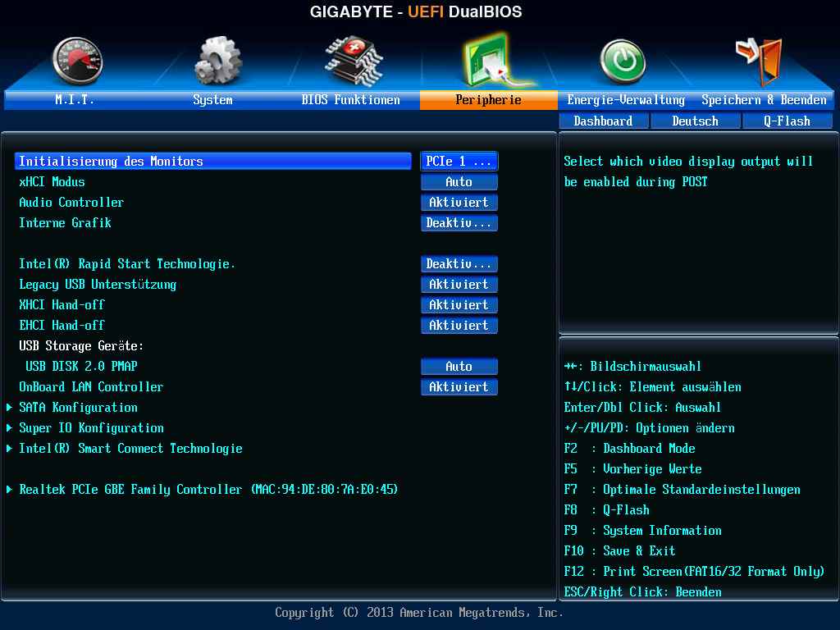Image resolution: width=840 pixels, height=630 pixels.
Task: Toggle Intel Rapid Start Technologie value
Action: pyautogui.click(x=459, y=264)
